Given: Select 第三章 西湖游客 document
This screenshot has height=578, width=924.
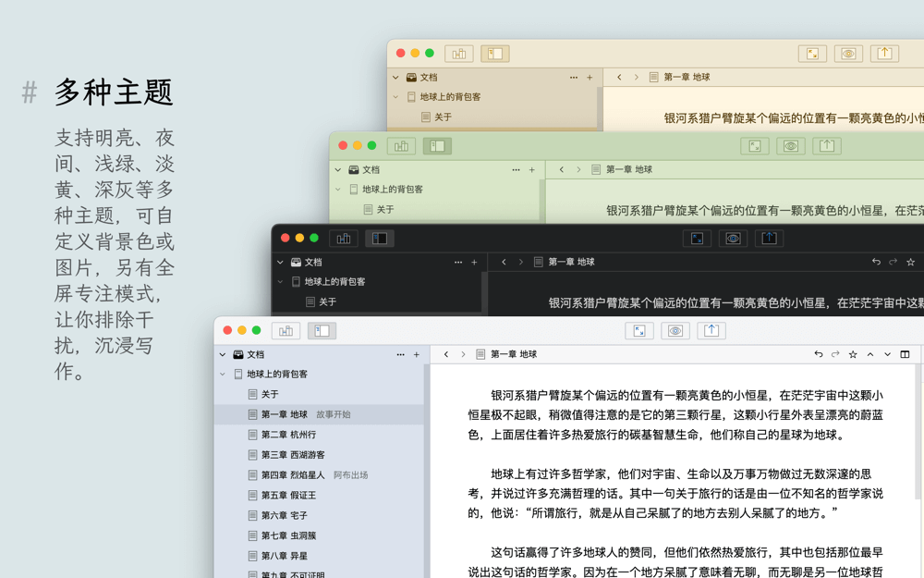Looking at the screenshot, I should coord(319,455).
